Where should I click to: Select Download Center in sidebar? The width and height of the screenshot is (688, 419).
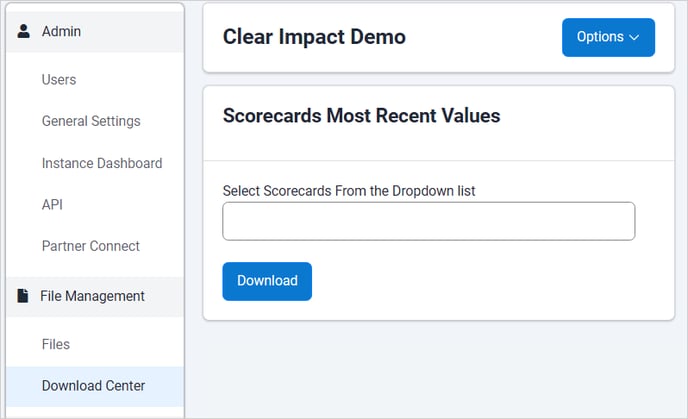95,386
